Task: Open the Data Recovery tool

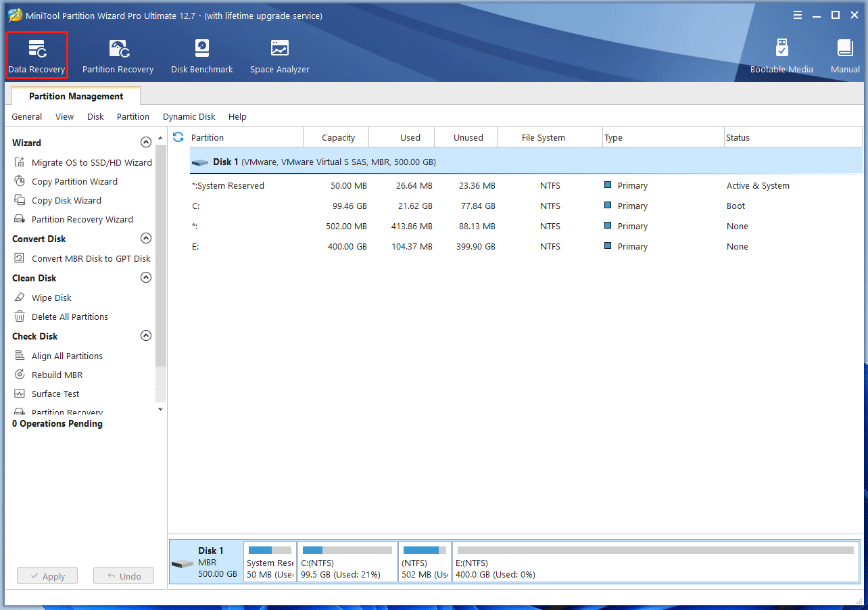Action: [37, 56]
